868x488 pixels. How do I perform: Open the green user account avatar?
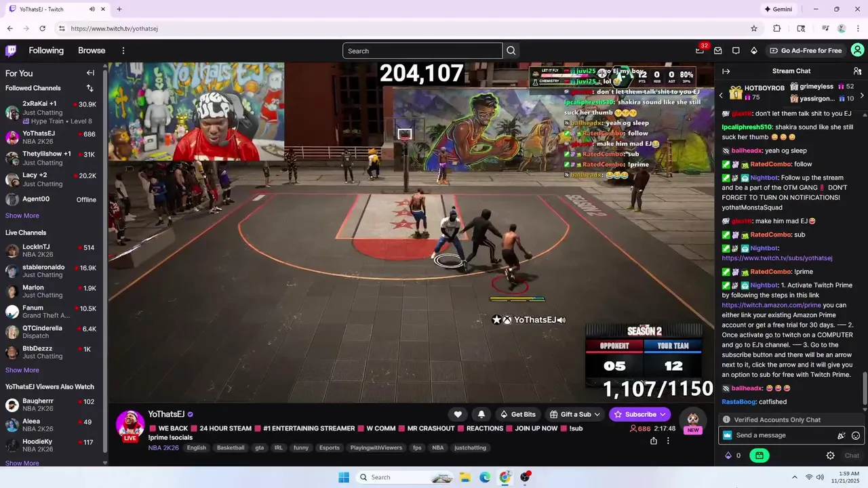coord(857,50)
